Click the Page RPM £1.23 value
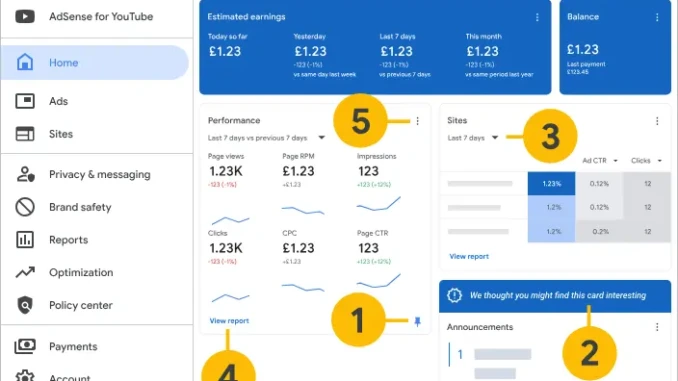This screenshot has width=678, height=381. (298, 172)
